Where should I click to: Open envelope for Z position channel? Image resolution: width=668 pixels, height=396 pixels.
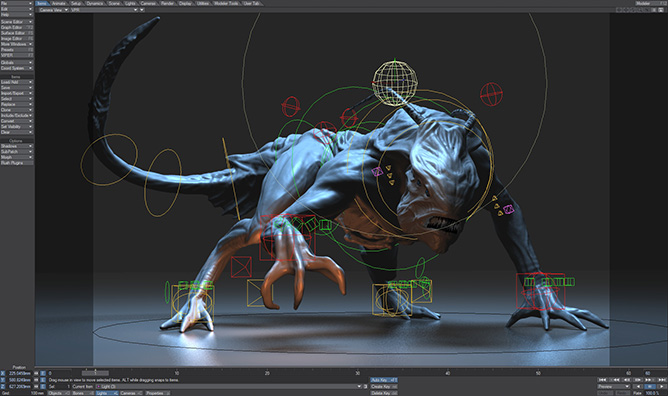coord(43,386)
